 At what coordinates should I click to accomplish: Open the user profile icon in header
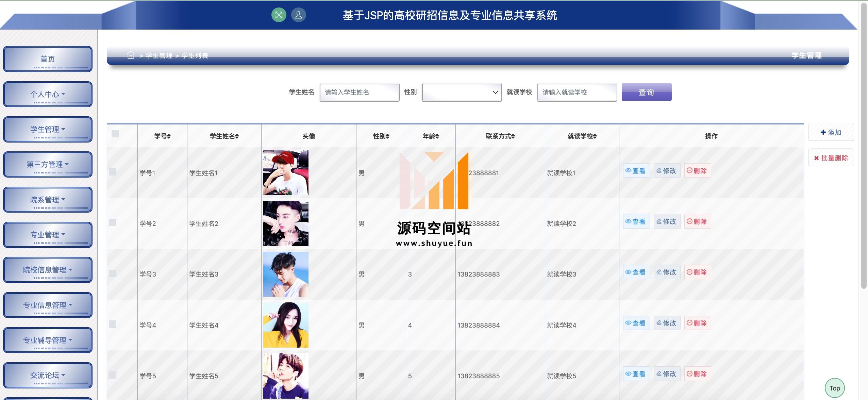point(298,15)
